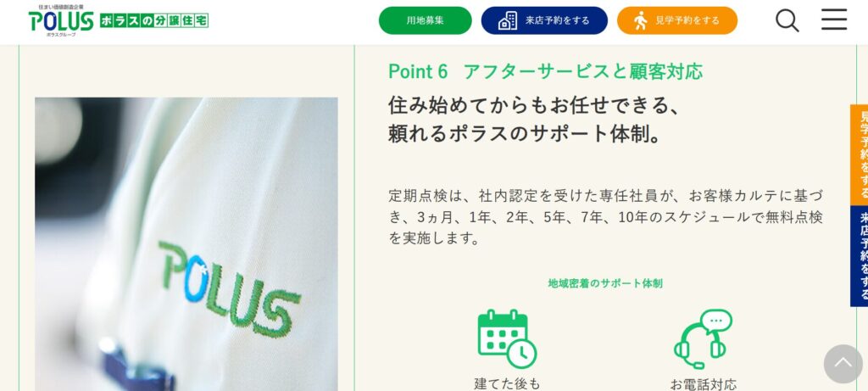868x391 pixels.
Task: Open the orange 見学予約をする side tab
Action: click(860, 154)
